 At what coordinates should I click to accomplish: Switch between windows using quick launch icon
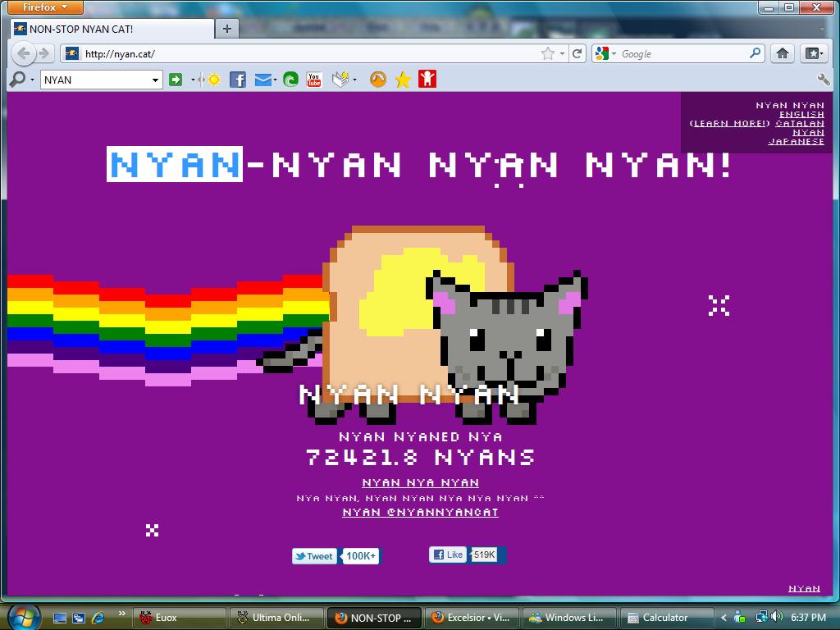tap(79, 618)
